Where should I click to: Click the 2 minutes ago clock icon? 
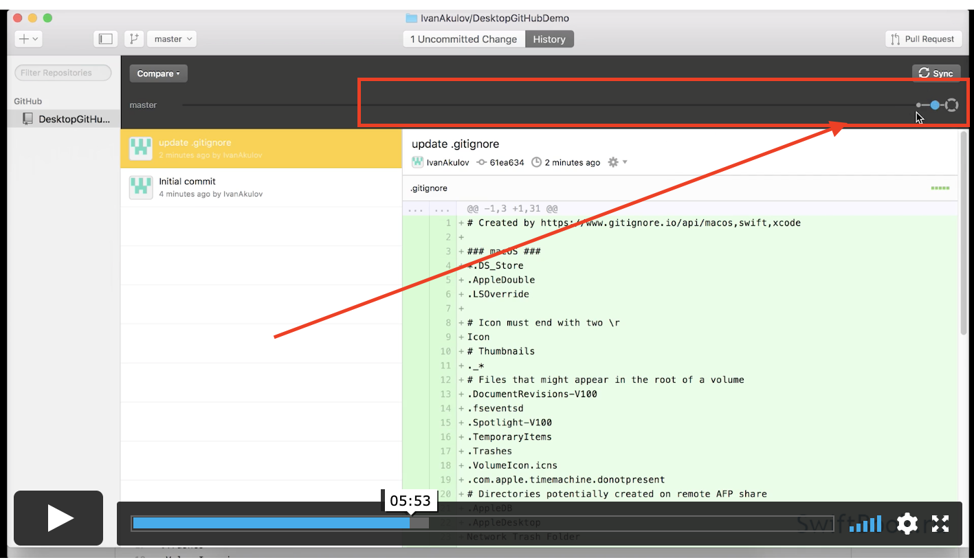pos(537,163)
